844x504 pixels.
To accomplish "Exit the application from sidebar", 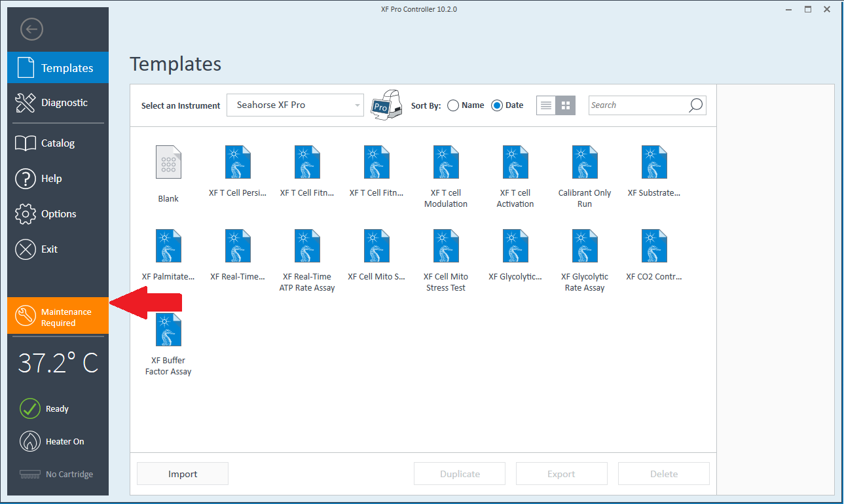I will (x=49, y=249).
